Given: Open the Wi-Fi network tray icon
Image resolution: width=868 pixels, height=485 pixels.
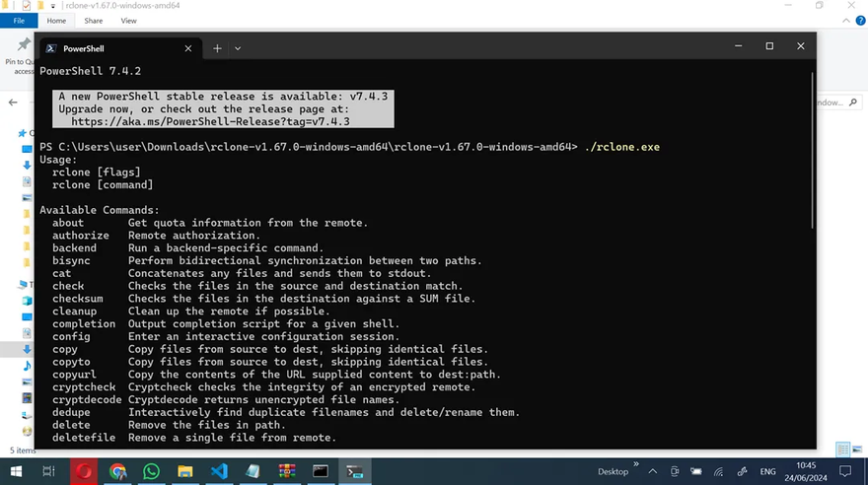Looking at the screenshot, I should pos(718,472).
